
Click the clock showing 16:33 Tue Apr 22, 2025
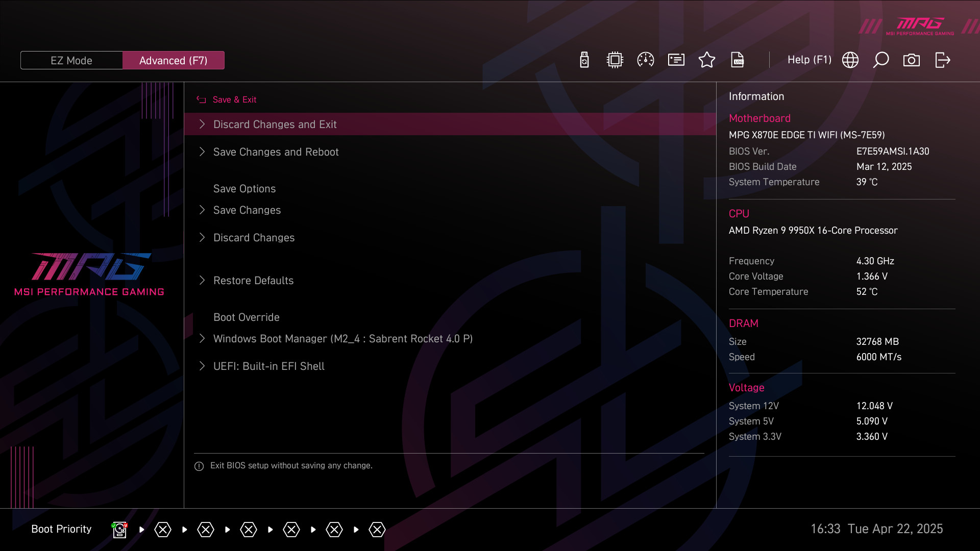(x=876, y=529)
